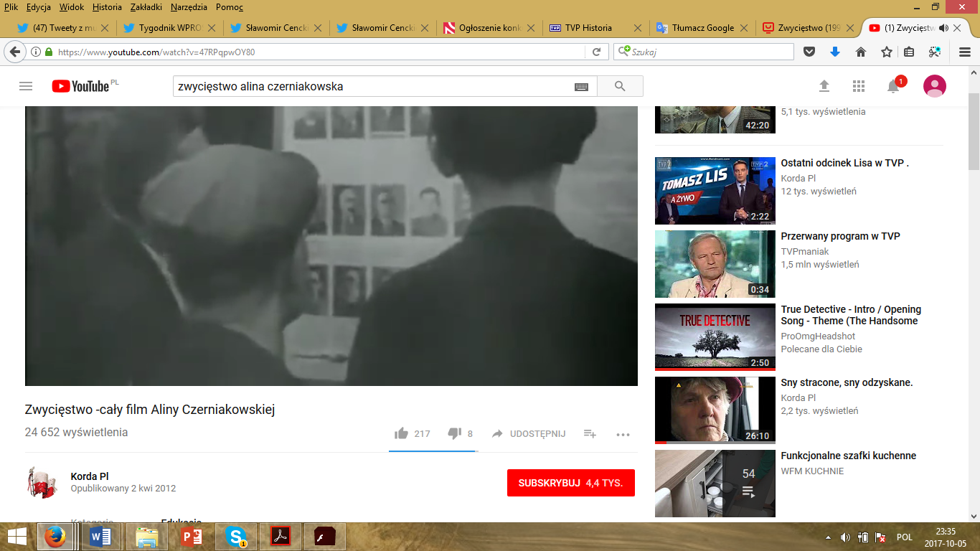Open the YouTube account avatar menu
Viewport: 980px width, 551px height.
(x=935, y=86)
